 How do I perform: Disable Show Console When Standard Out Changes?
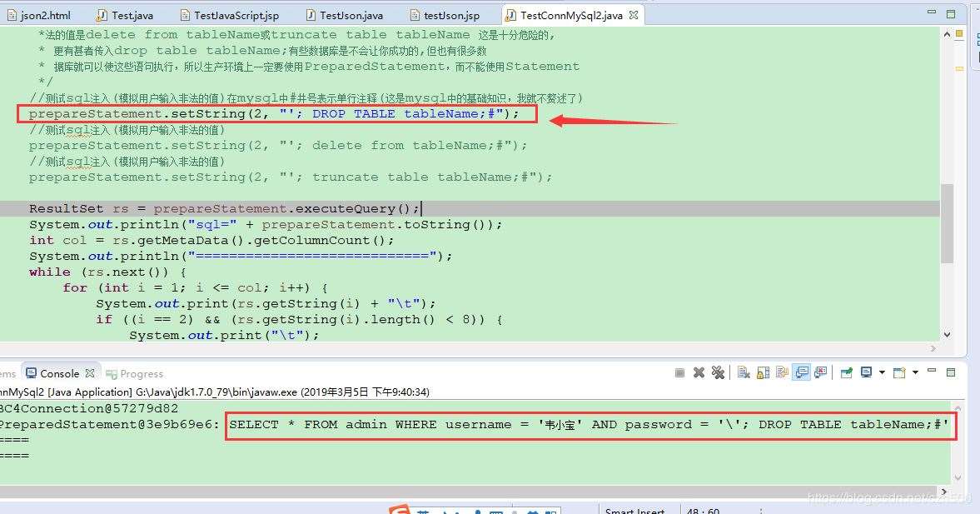tap(800, 372)
